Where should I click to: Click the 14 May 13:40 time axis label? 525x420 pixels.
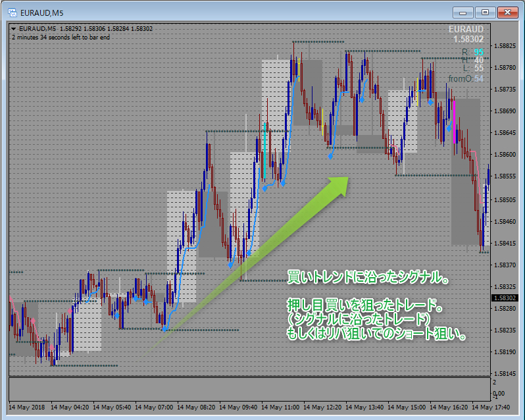click(364, 407)
